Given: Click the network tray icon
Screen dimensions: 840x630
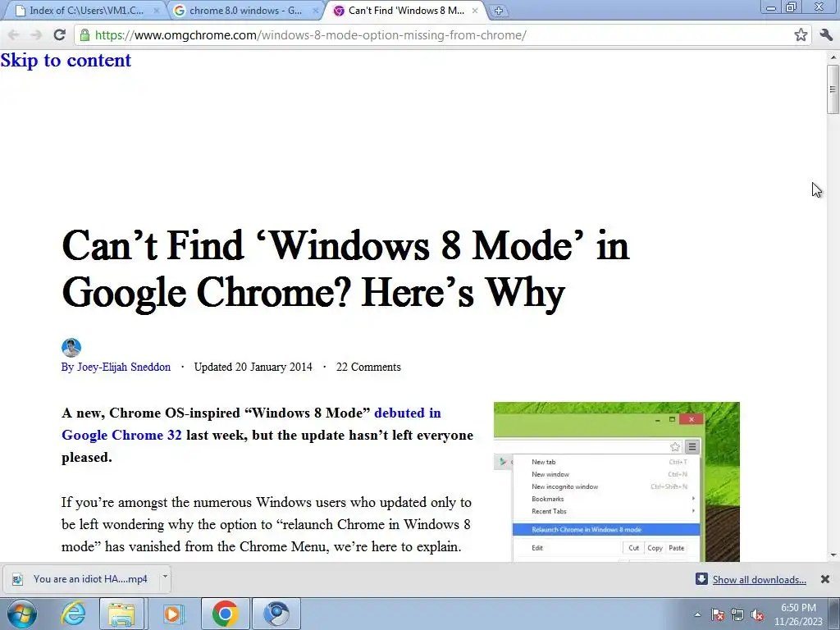Looking at the screenshot, I should tap(737, 614).
